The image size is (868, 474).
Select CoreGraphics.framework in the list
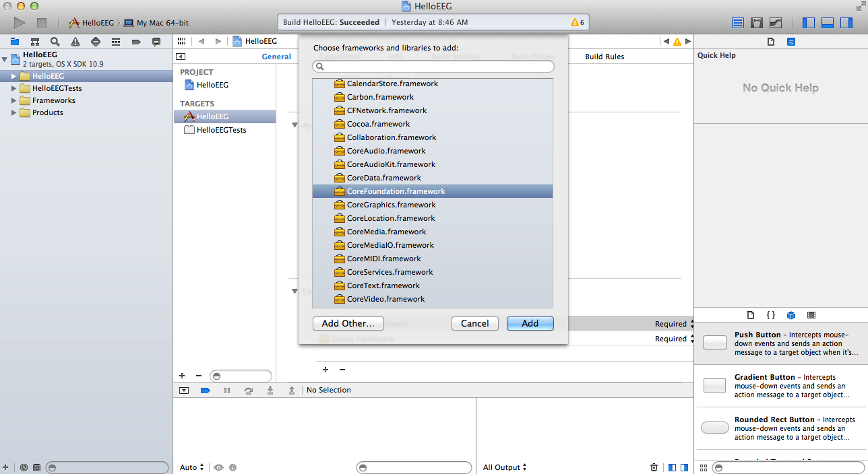[x=433, y=205]
